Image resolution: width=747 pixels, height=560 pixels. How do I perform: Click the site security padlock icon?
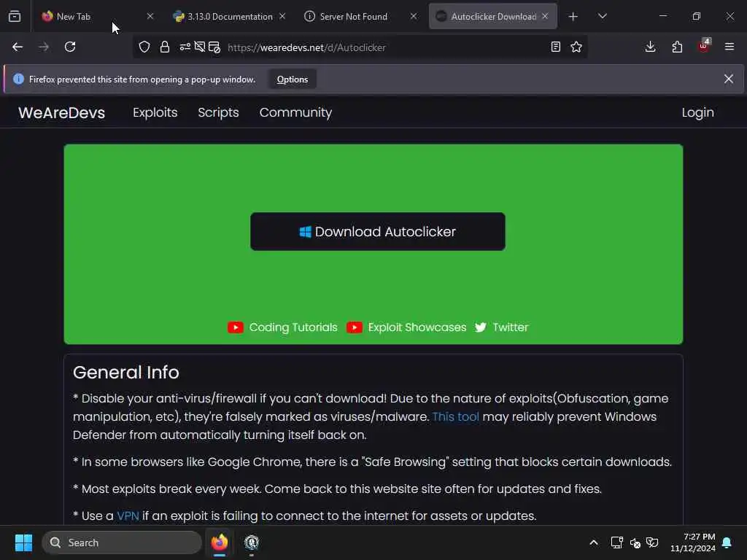click(x=165, y=47)
